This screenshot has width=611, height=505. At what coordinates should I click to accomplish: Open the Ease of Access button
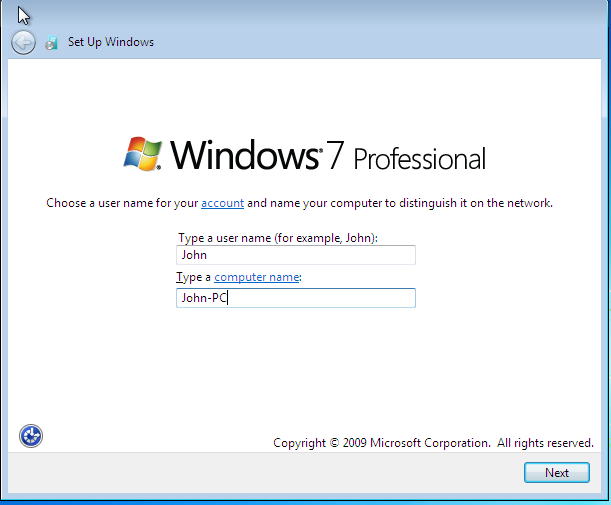[31, 436]
